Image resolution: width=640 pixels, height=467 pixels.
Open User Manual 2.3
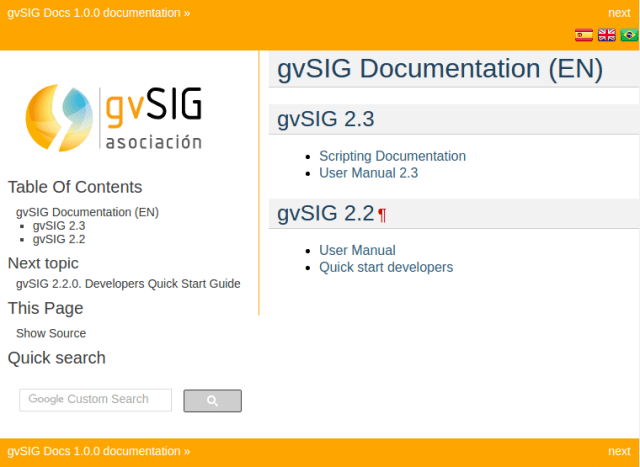click(368, 172)
